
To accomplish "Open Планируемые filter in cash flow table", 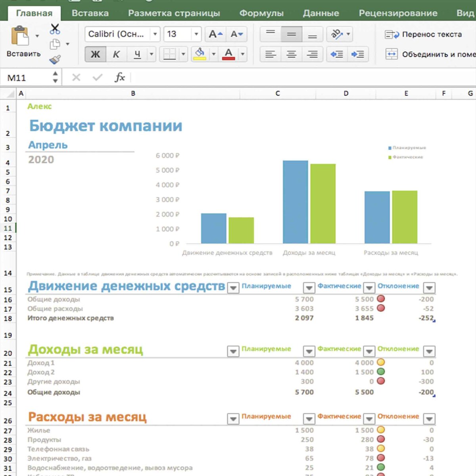I will click(309, 288).
